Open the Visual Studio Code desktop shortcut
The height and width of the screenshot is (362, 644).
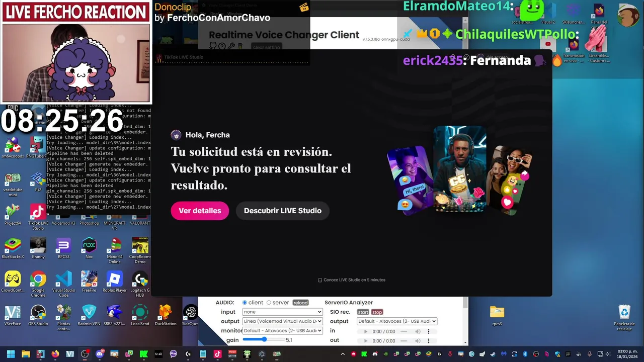pos(63,284)
